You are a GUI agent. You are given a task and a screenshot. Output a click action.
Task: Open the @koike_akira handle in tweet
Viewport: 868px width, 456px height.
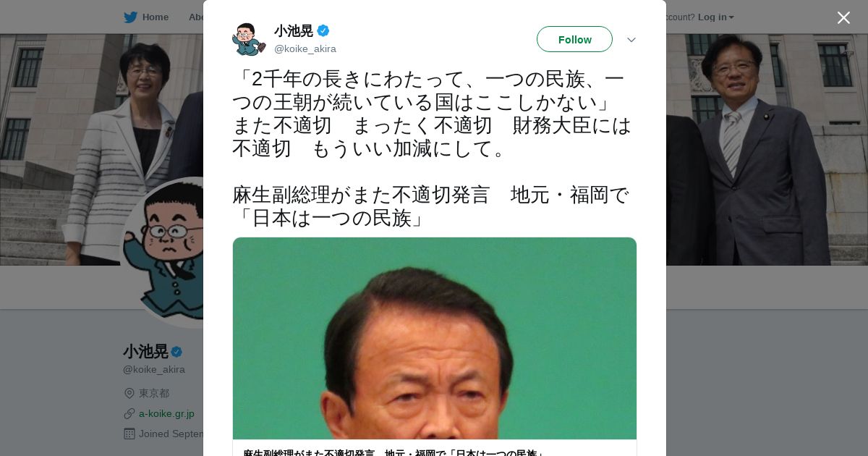click(305, 48)
